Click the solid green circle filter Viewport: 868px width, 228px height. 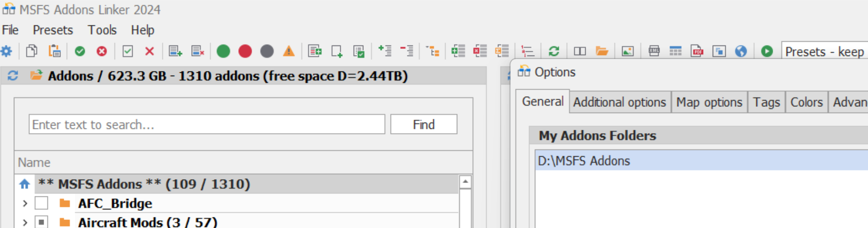point(223,51)
